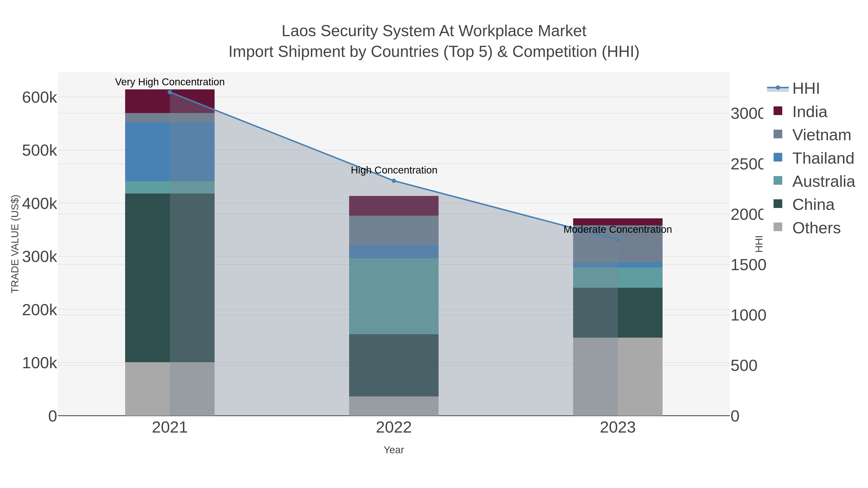This screenshot has height=488, width=868.
Task: Click the 2021 India bar segment
Action: point(170,101)
